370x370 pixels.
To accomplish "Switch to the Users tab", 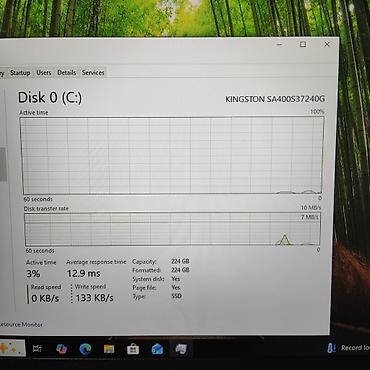I will click(x=44, y=73).
